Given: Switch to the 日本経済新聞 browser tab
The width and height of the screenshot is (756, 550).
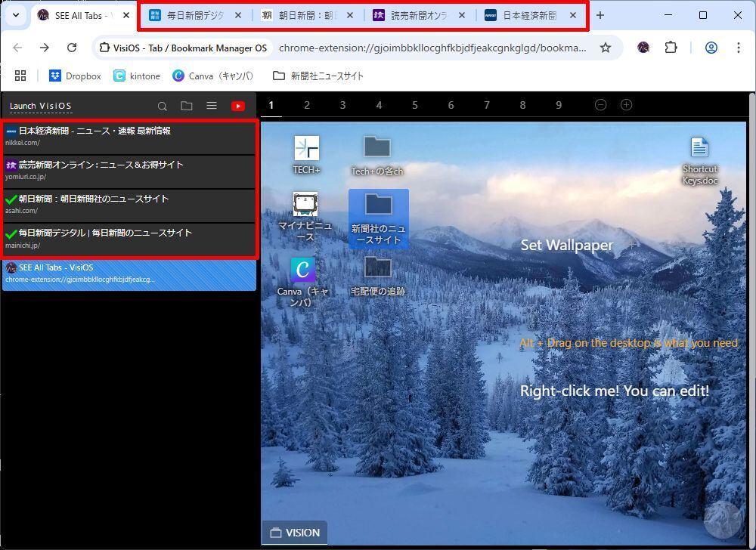Looking at the screenshot, I should [529, 15].
